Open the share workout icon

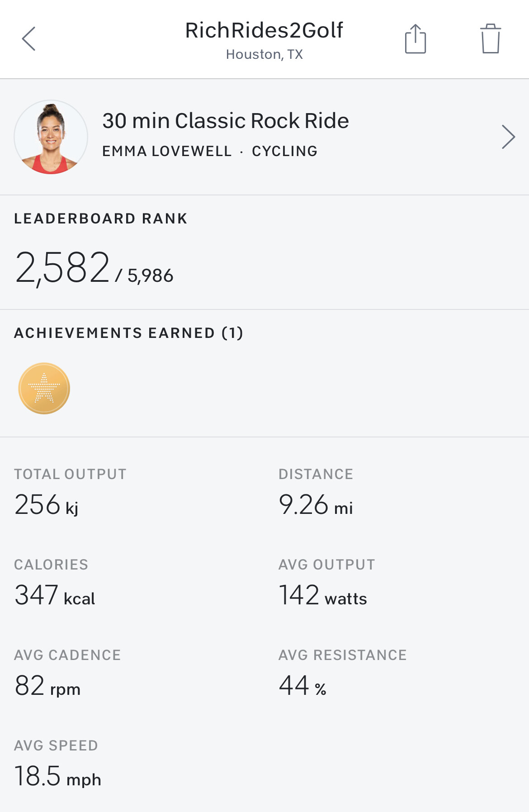415,39
